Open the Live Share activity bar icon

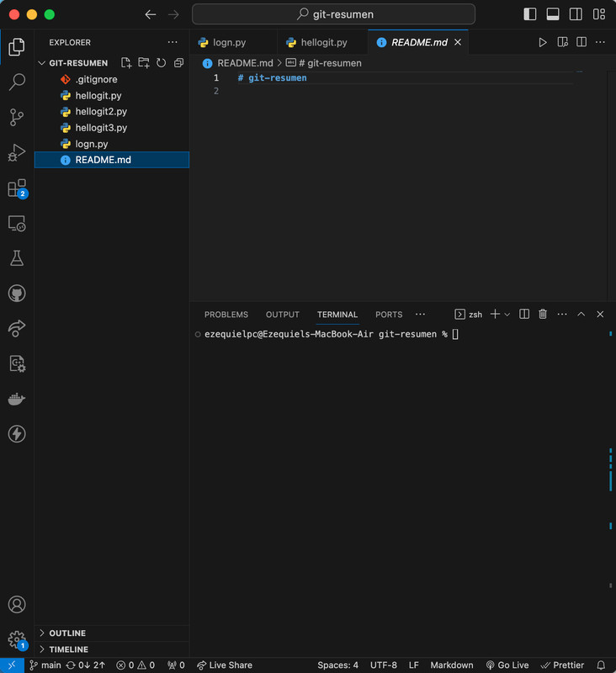coord(17,328)
